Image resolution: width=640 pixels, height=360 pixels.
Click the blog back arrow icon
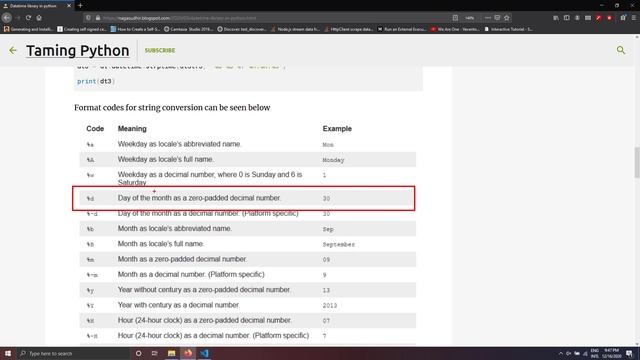click(13, 50)
